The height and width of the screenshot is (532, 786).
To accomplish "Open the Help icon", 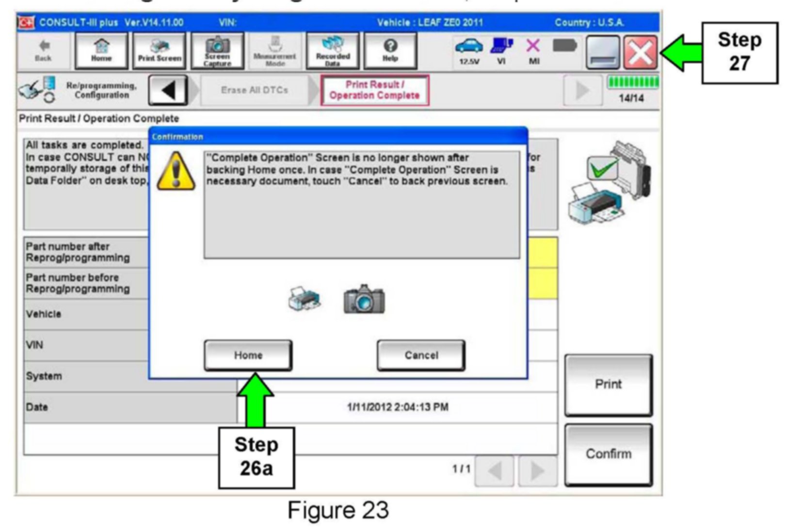I will (x=390, y=51).
